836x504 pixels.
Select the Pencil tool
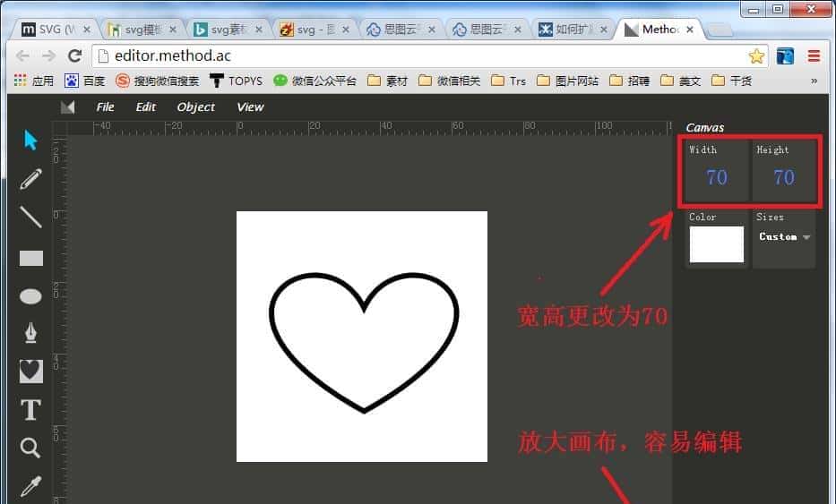point(30,179)
